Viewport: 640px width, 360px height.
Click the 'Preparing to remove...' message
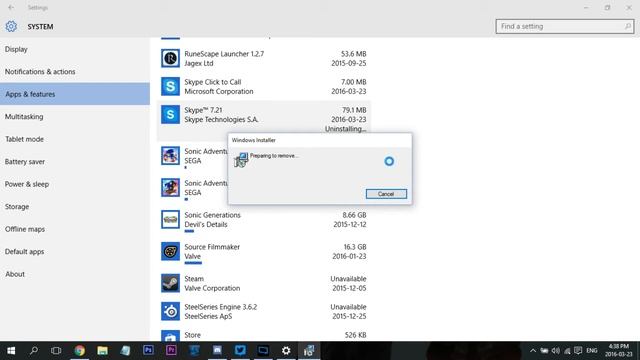pyautogui.click(x=274, y=156)
